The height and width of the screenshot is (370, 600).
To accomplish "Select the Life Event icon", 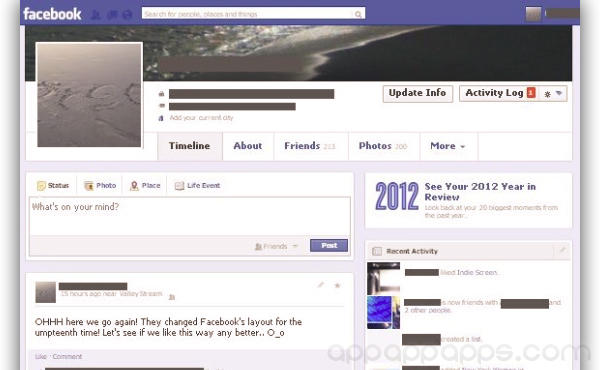I will tap(179, 186).
